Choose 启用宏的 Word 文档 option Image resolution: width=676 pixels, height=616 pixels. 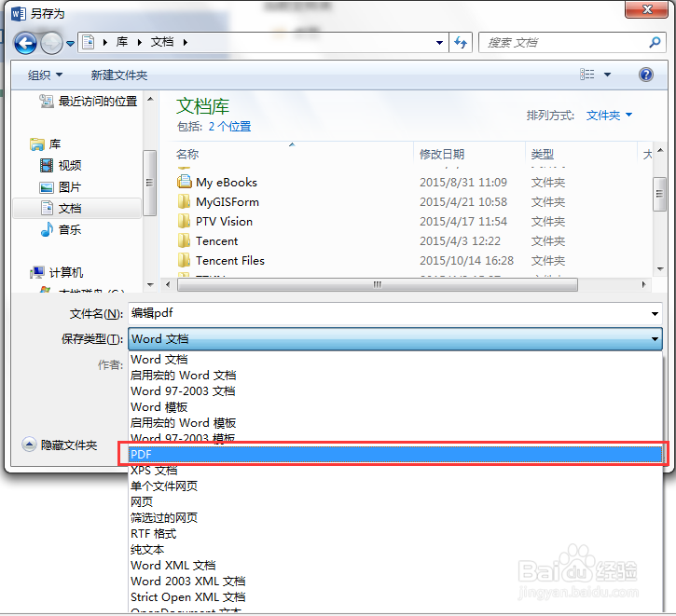[395, 376]
